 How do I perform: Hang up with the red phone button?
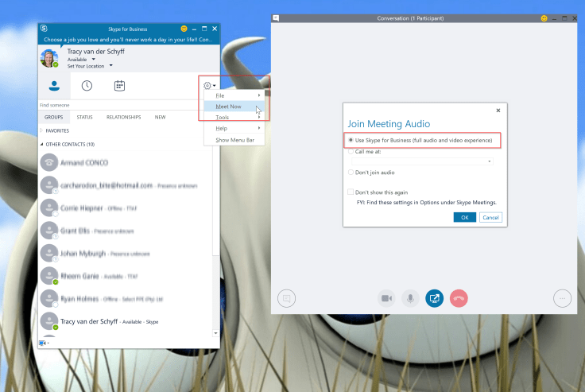coord(459,298)
